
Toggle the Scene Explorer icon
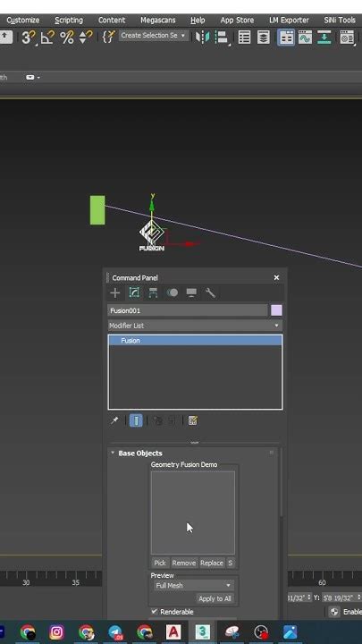click(245, 38)
